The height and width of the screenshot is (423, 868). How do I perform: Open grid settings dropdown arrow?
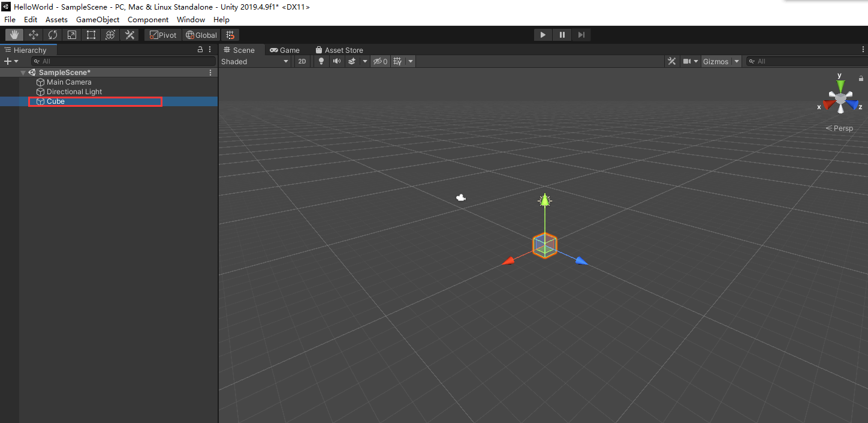click(x=411, y=61)
